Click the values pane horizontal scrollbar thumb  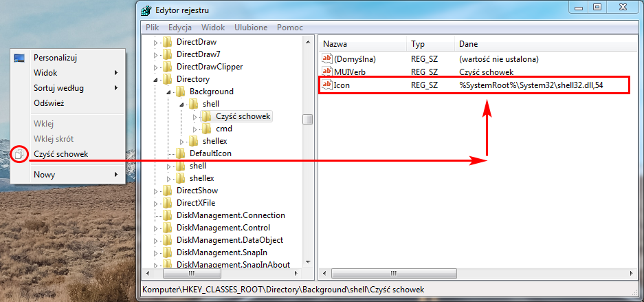tap(393, 274)
